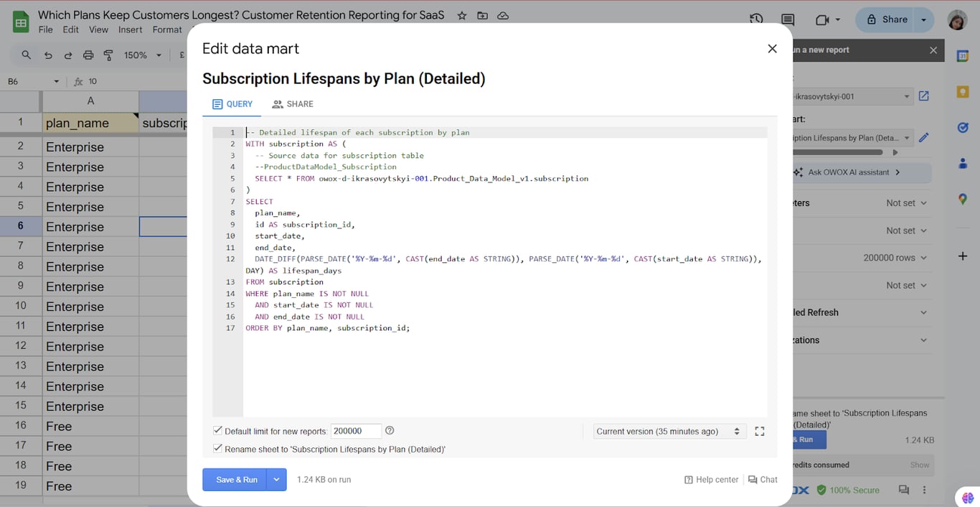
Task: Click the sidebar Run button
Action: [809, 439]
